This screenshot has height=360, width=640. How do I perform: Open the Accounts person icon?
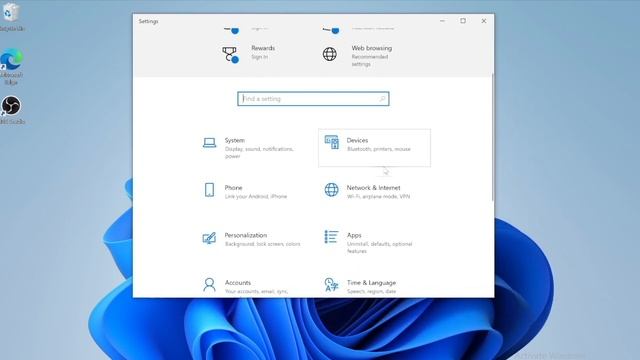click(209, 284)
